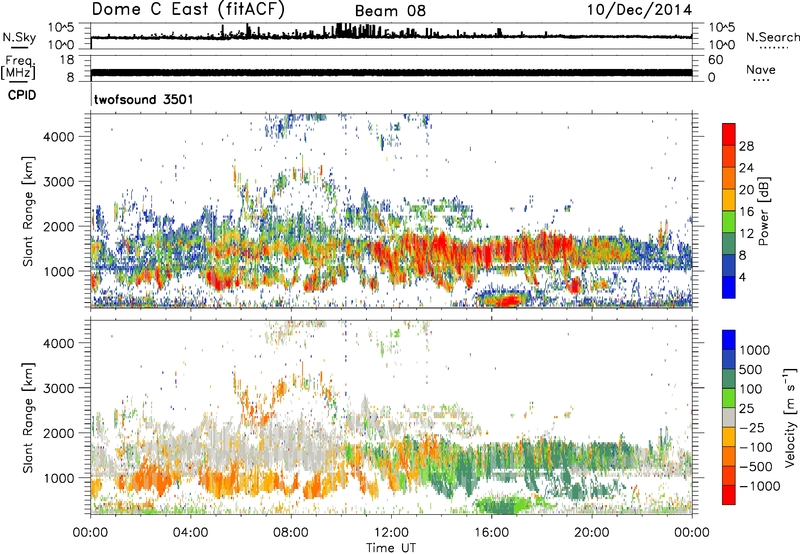
Task: Click the date '10/Dec/2014'
Action: (x=639, y=10)
